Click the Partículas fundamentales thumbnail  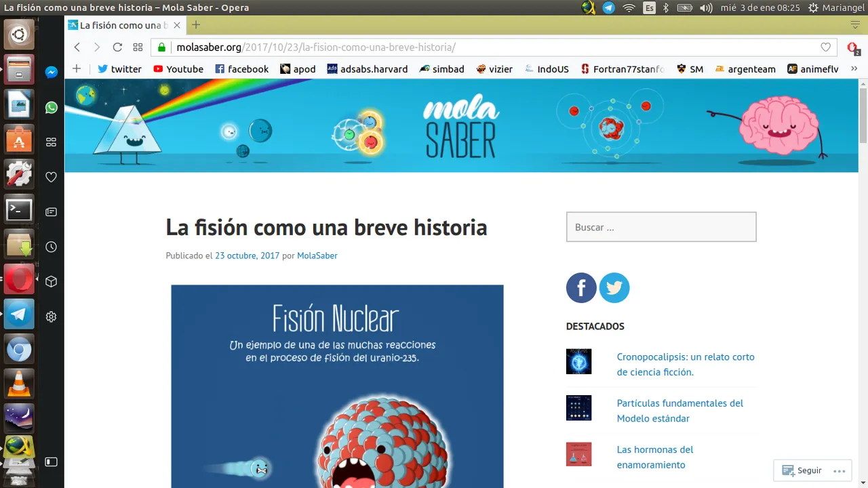click(x=578, y=408)
